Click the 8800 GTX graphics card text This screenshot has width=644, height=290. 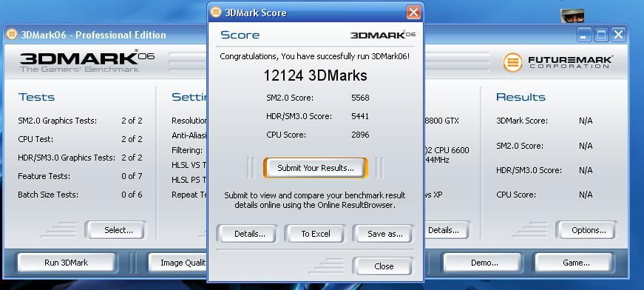[442, 121]
